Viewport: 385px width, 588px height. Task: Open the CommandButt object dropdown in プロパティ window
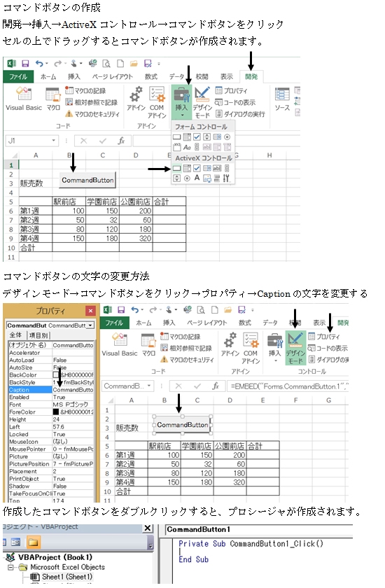click(x=90, y=325)
